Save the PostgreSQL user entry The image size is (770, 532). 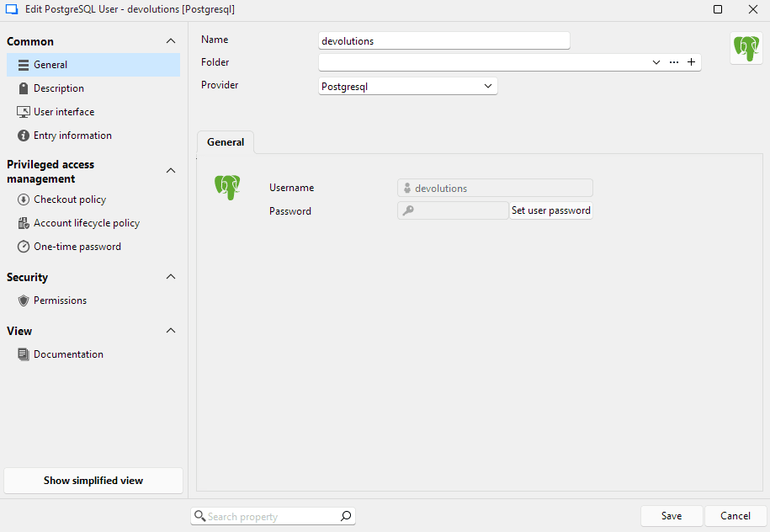click(671, 515)
